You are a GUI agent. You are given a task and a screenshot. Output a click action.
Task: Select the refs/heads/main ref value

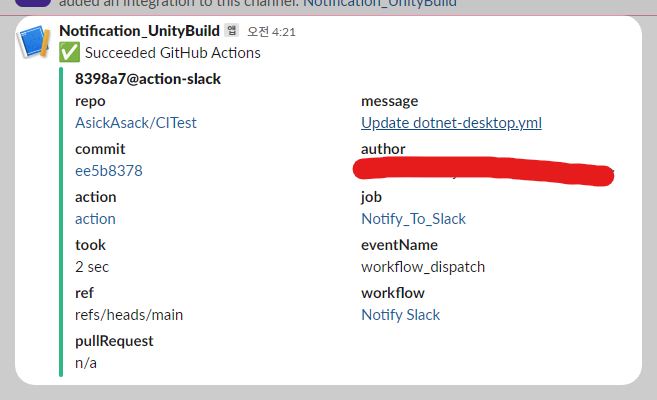pos(129,315)
